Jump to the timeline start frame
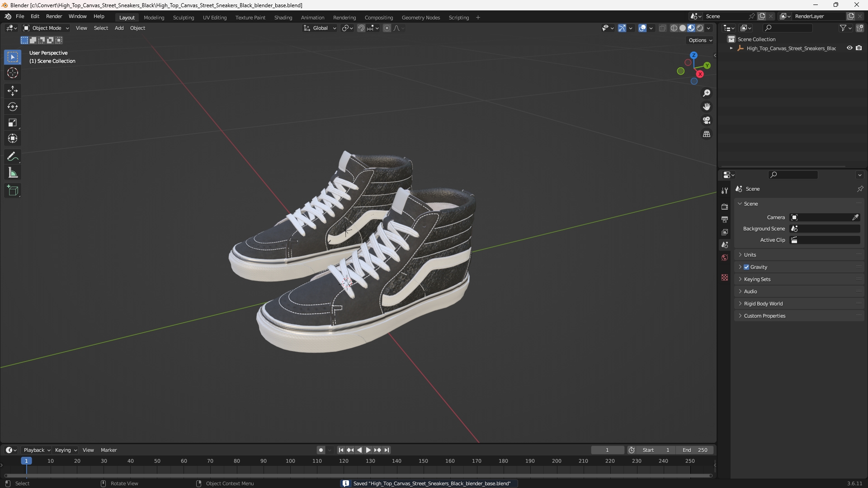 coord(341,450)
